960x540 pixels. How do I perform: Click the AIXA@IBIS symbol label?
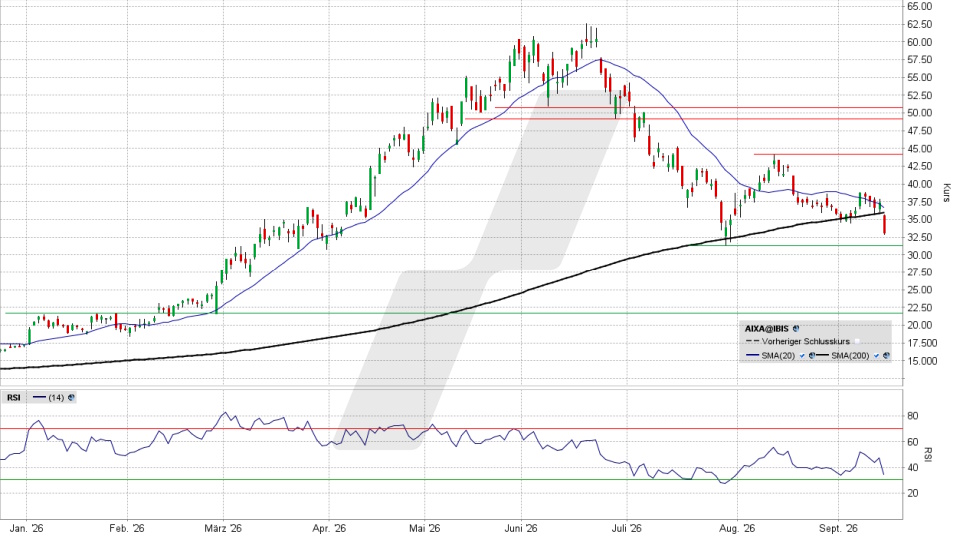tap(767, 329)
